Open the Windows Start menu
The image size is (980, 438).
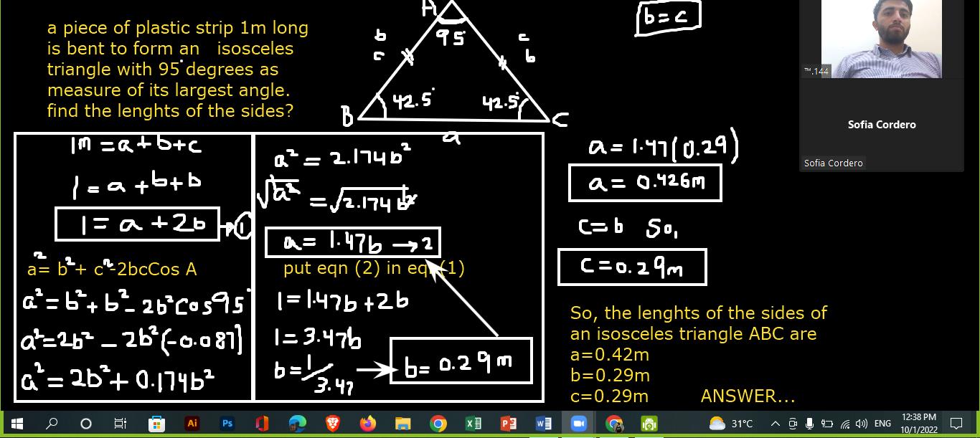(x=17, y=424)
